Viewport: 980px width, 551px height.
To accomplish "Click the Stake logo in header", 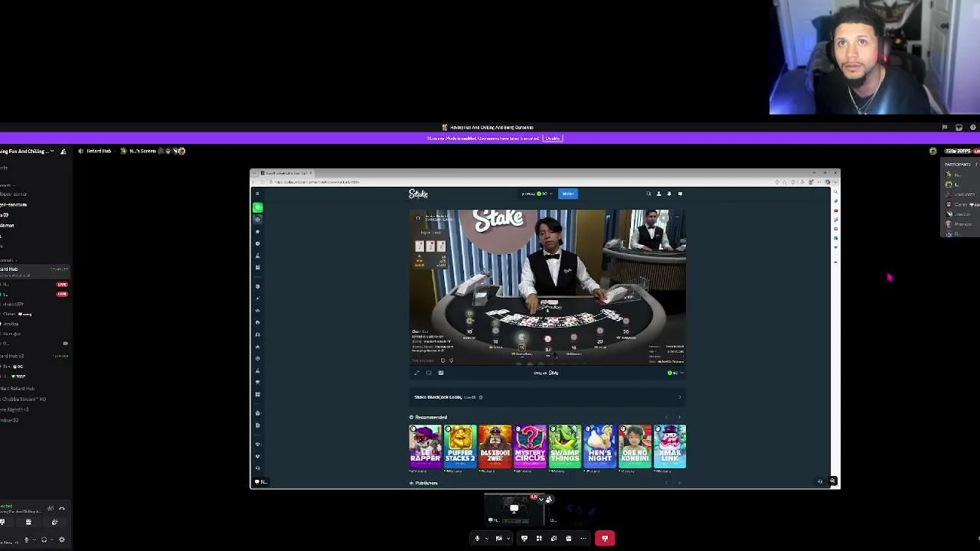I will click(x=418, y=194).
